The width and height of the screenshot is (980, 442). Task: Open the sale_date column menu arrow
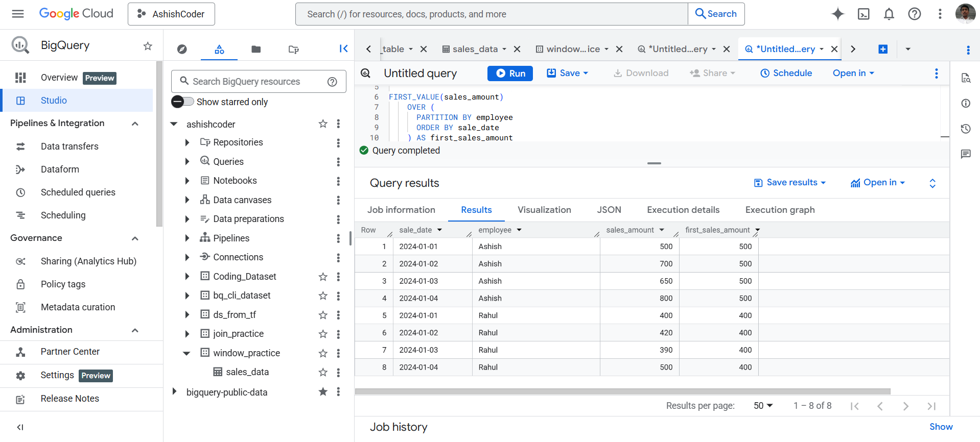point(439,230)
